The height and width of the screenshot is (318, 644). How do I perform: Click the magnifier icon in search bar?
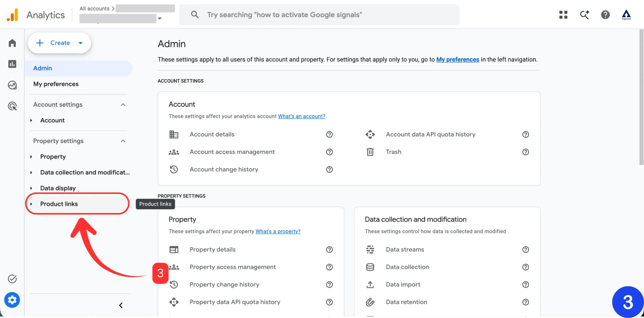[x=195, y=15]
